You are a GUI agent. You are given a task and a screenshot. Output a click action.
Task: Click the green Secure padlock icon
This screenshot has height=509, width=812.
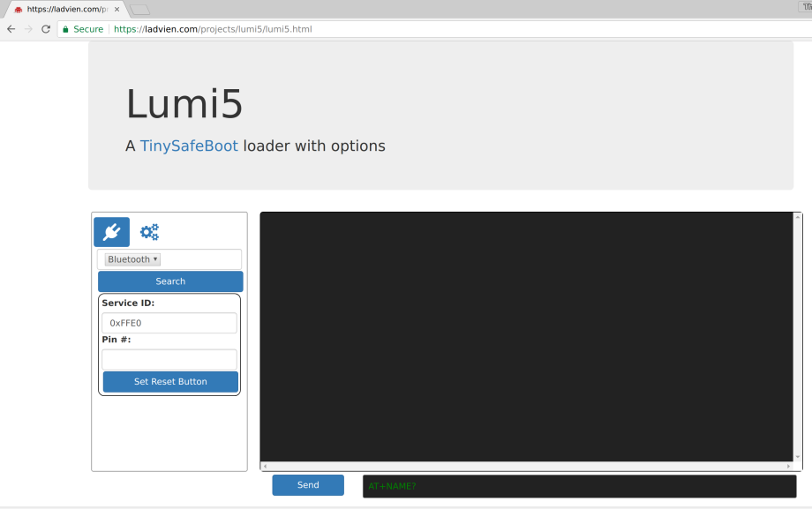click(65, 29)
